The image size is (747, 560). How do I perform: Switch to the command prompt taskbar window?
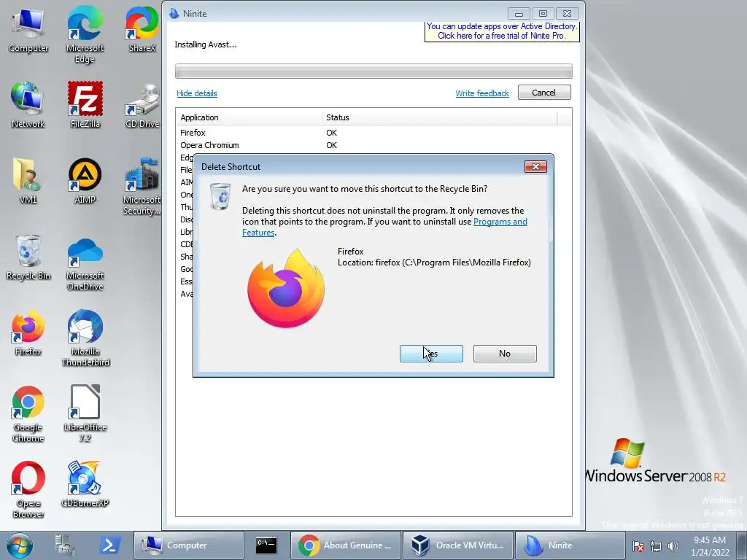(266, 545)
